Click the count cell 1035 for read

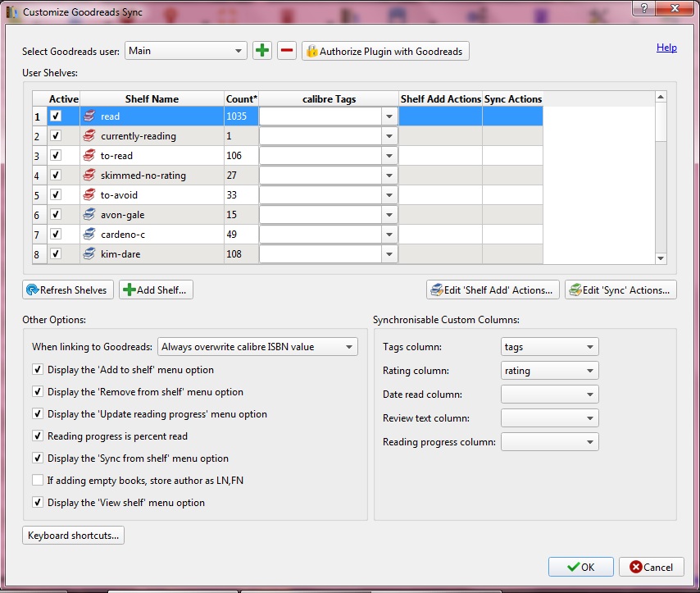pos(241,116)
